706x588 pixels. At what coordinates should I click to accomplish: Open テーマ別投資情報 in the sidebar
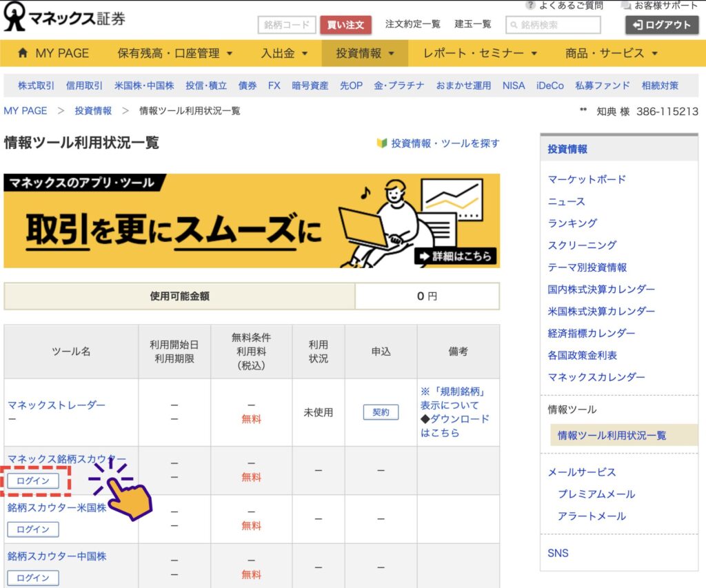587,267
